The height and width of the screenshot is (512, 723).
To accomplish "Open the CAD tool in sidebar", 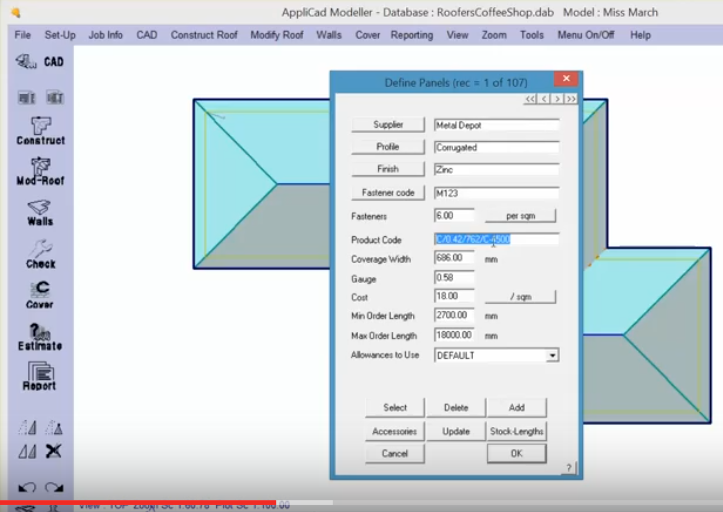I will 40,62.
